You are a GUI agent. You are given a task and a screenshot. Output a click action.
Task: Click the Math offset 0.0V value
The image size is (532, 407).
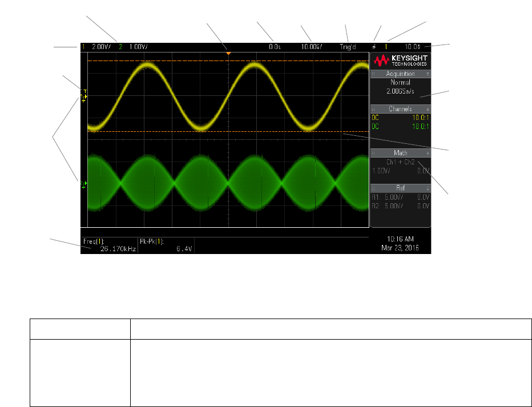(x=424, y=171)
